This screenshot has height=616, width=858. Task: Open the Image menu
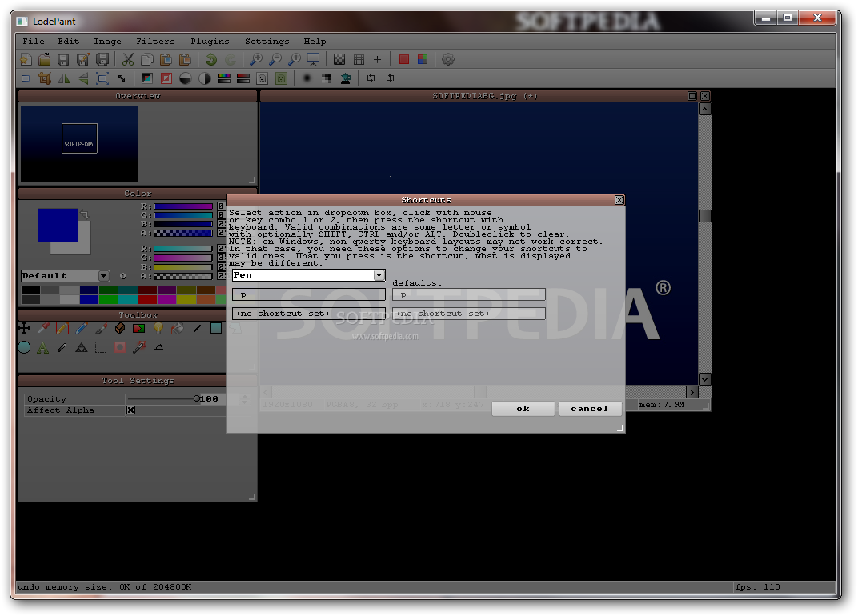click(x=107, y=42)
